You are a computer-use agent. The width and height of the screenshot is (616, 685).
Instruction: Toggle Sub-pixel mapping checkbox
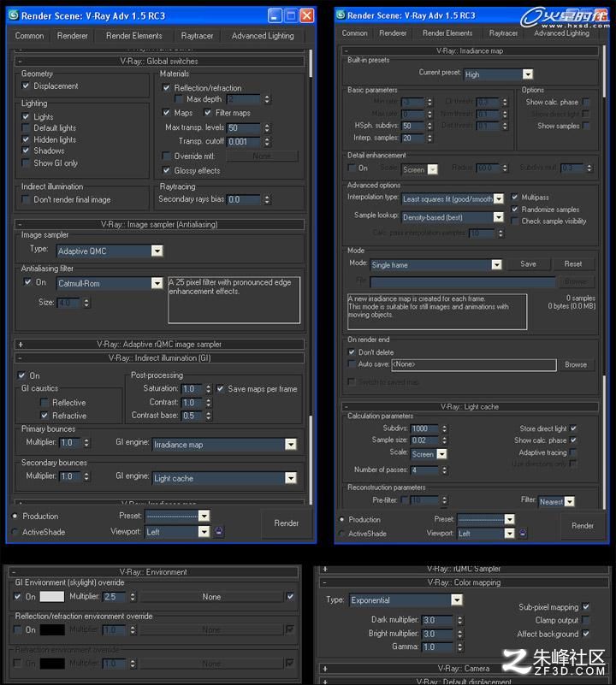(586, 606)
